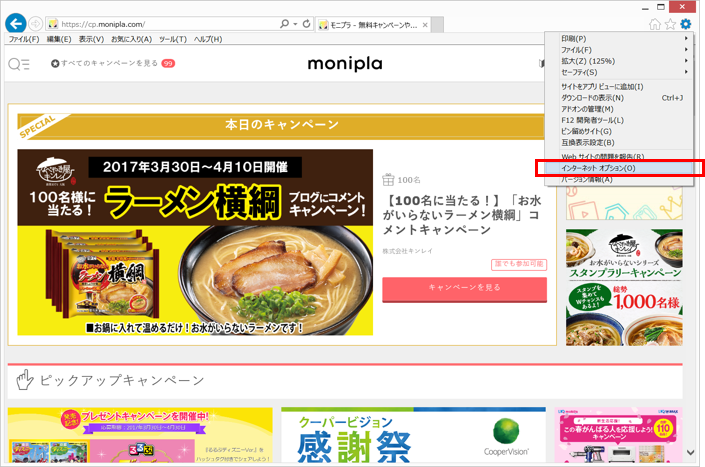Select バージョン情報(A) entry
The image size is (705, 467).
619,179
